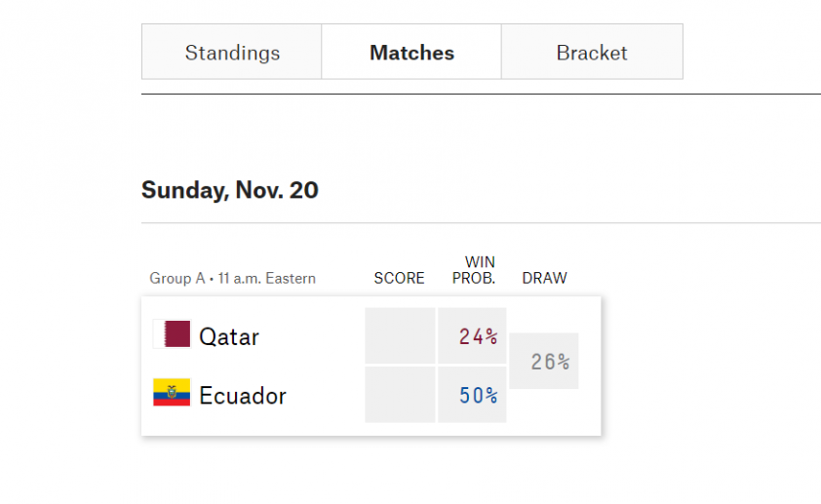Click the Qatar flag icon
Viewport: 821px width, 504px height.
172,334
